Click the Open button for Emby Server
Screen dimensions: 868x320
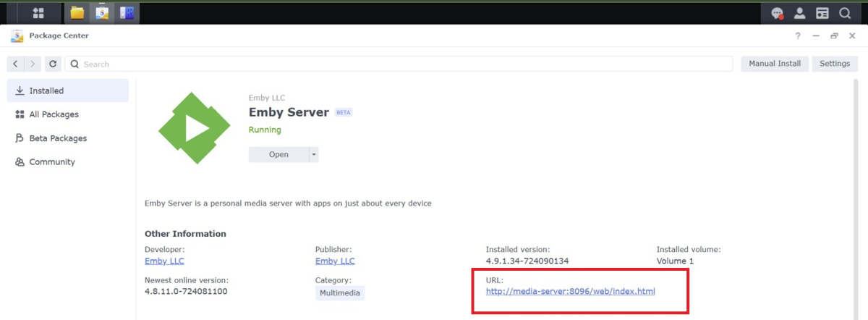click(x=278, y=154)
